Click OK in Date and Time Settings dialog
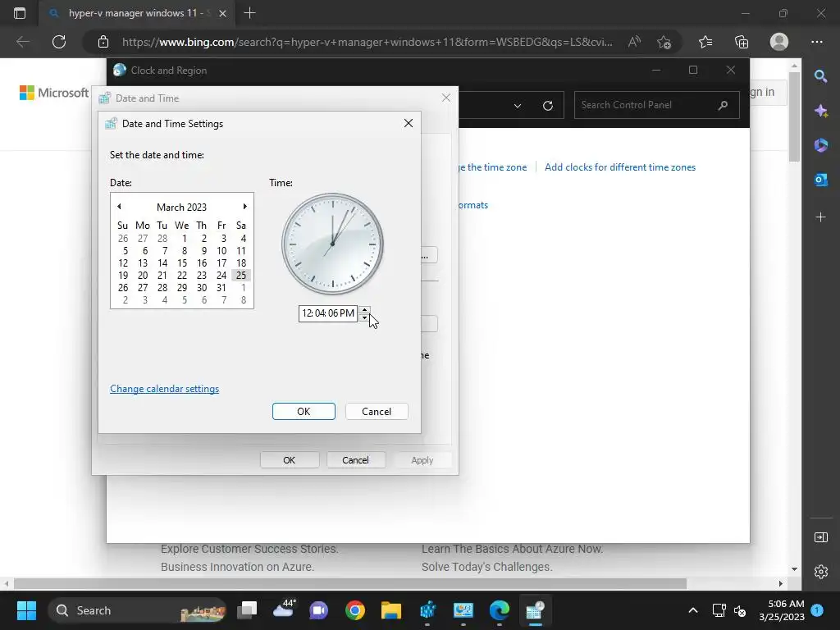The width and height of the screenshot is (840, 630). click(304, 412)
